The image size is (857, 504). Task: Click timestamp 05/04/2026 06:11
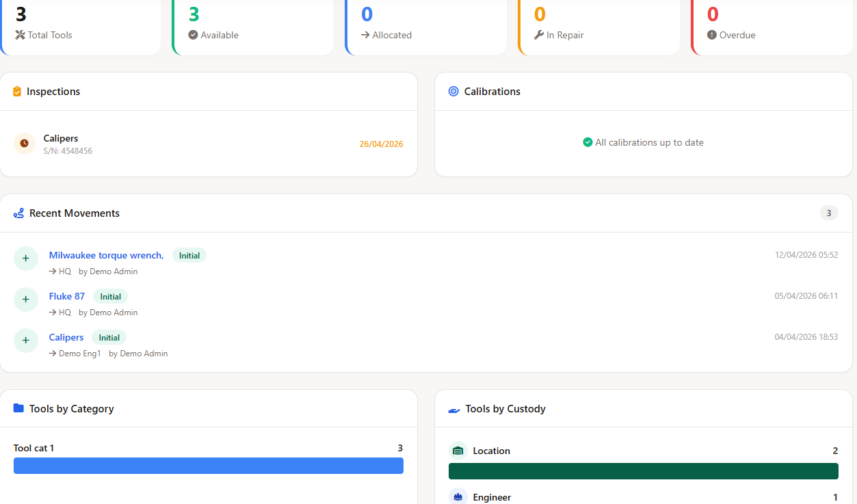pyautogui.click(x=806, y=296)
